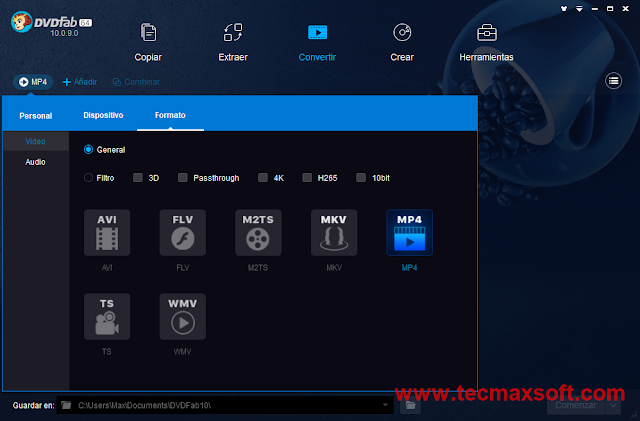
Task: Switch to the Personal tab
Action: [36, 116]
